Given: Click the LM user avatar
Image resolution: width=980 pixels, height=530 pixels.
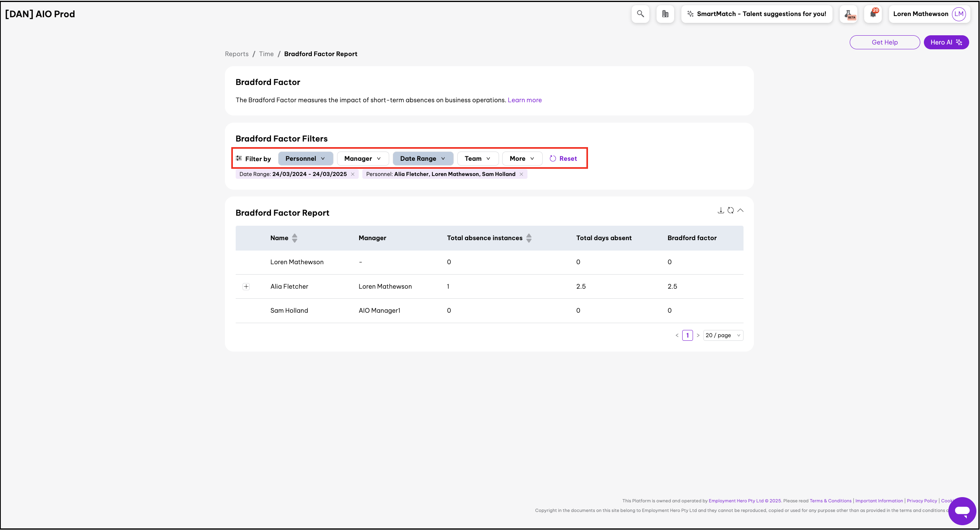Looking at the screenshot, I should 959,14.
